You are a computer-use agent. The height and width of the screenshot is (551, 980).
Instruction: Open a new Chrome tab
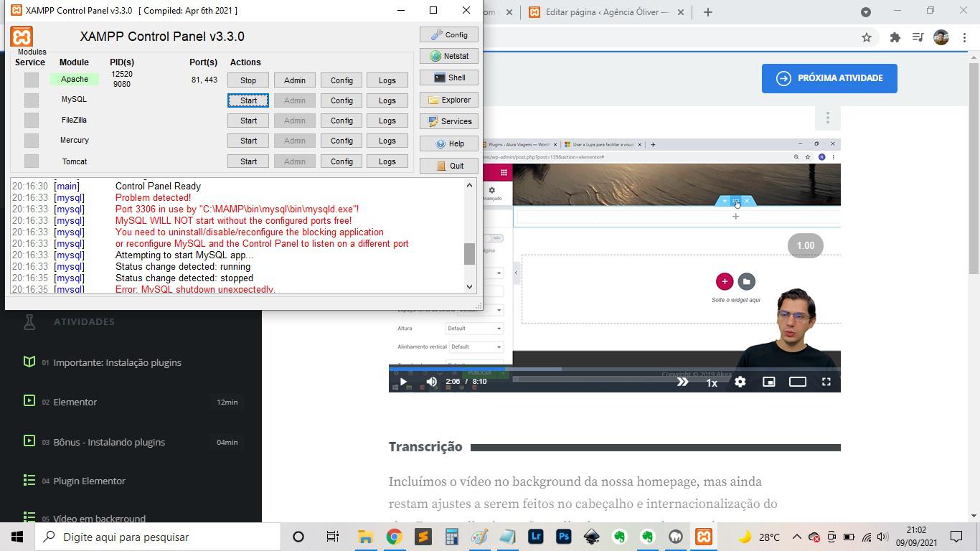point(708,11)
